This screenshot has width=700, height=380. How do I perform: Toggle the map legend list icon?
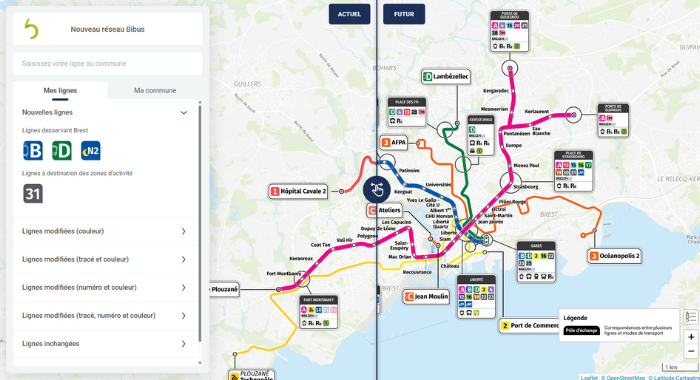[691, 317]
